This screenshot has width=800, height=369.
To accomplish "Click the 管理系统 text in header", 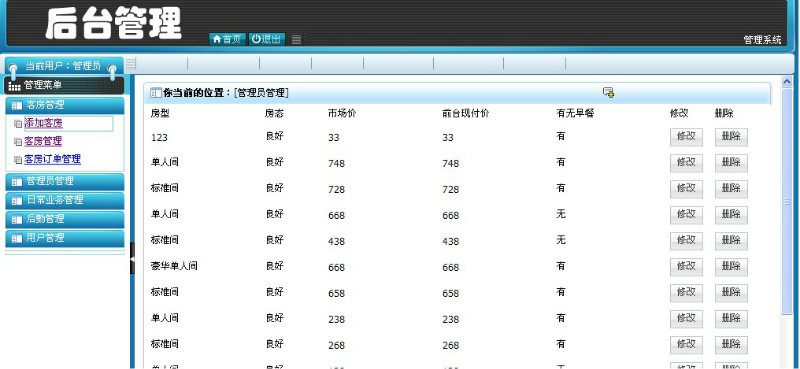I will [762, 40].
